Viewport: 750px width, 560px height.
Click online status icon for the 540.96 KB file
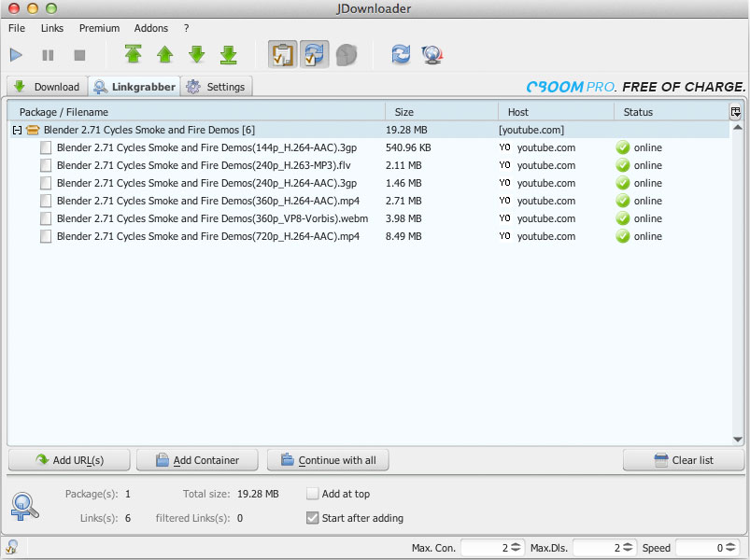coord(623,147)
